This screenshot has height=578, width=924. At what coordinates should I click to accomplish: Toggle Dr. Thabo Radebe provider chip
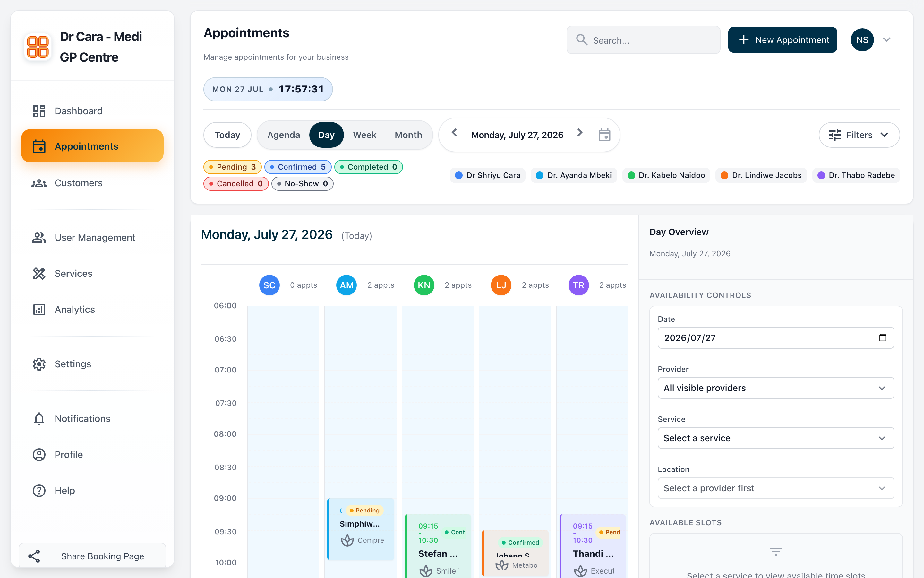tap(856, 175)
